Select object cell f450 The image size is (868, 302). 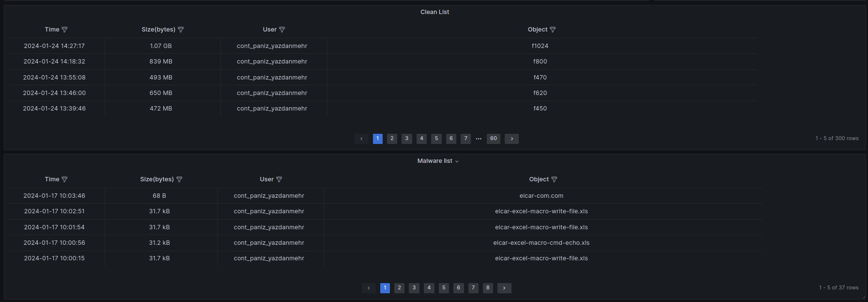(540, 109)
